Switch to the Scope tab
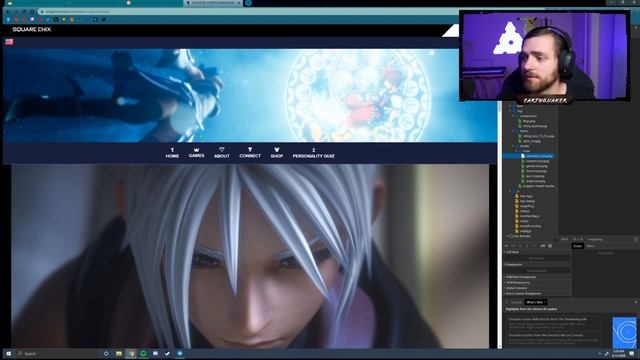The image size is (640, 360). click(x=577, y=246)
